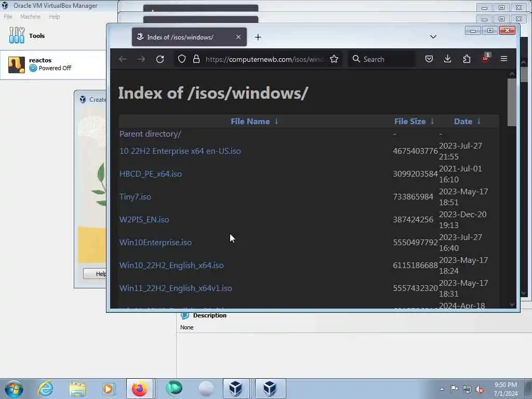Expand the list all tabs chevron
Screen dimensions: 532x399
pyautogui.click(x=433, y=37)
